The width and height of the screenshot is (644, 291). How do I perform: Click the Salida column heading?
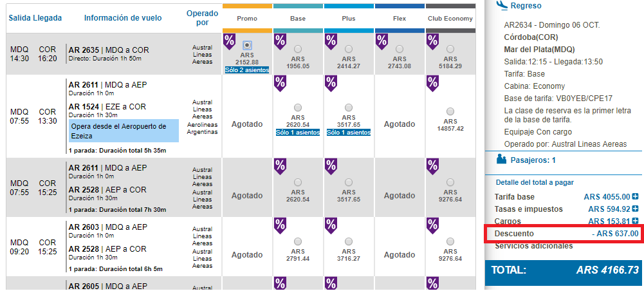[20, 18]
